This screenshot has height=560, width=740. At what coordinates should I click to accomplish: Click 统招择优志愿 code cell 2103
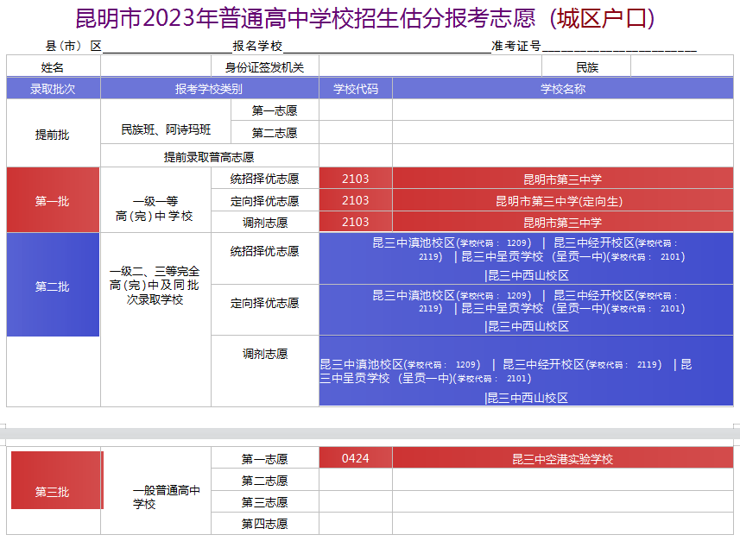click(x=356, y=179)
